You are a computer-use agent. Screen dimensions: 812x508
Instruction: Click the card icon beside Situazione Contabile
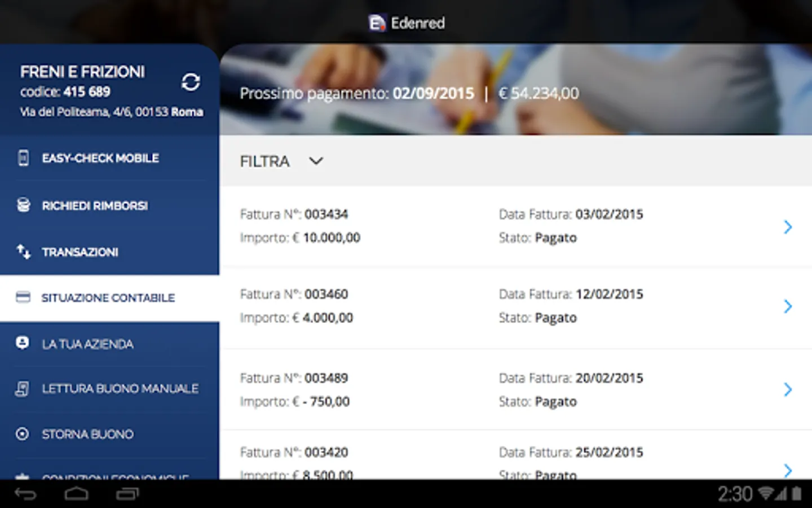pyautogui.click(x=23, y=297)
